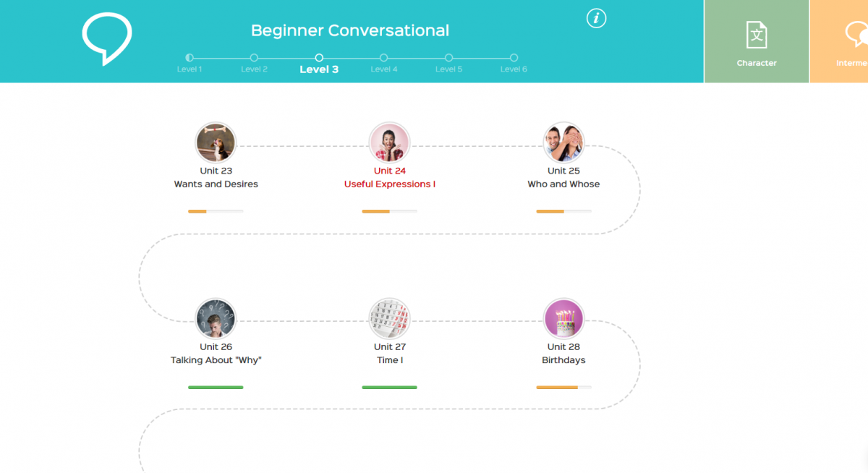Select the Level 1 step marker
The image size is (868, 473).
click(x=190, y=58)
